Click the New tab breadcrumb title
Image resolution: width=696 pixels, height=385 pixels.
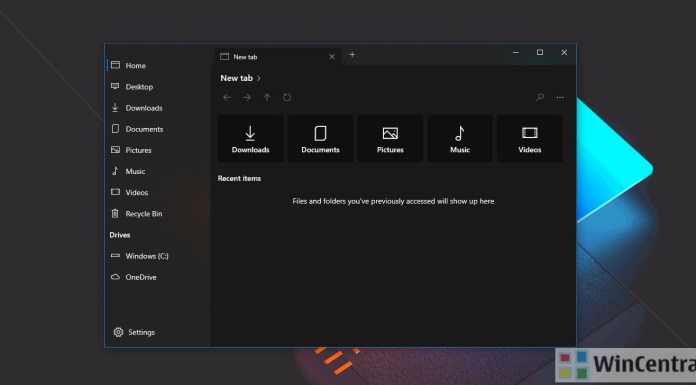[x=237, y=78]
